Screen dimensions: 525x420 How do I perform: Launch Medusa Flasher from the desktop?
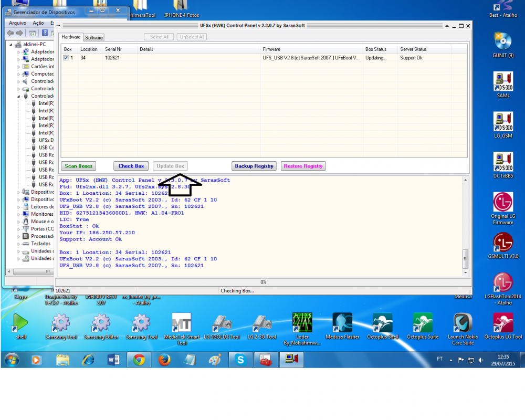pos(342,322)
